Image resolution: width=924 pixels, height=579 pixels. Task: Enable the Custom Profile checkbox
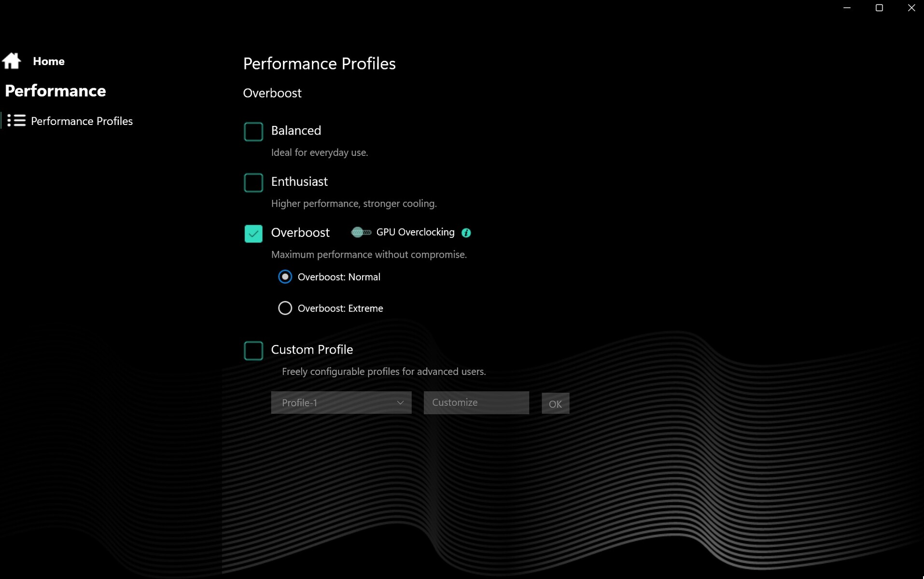[253, 351]
